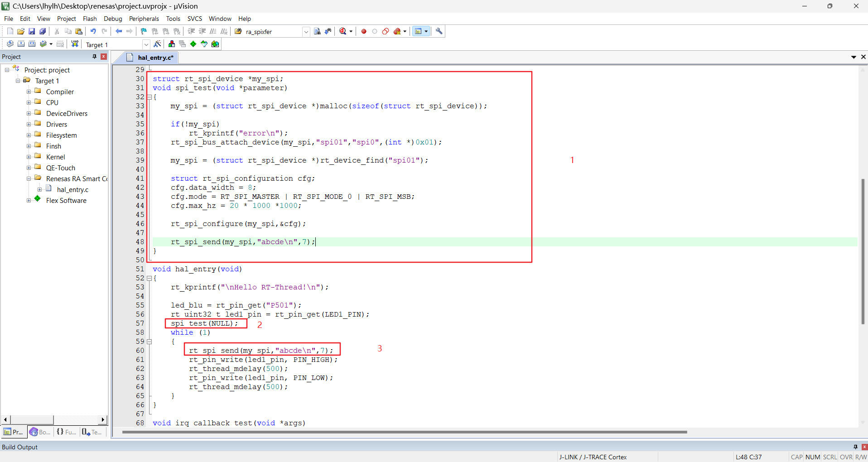Save the current file via floppy icon

32,31
